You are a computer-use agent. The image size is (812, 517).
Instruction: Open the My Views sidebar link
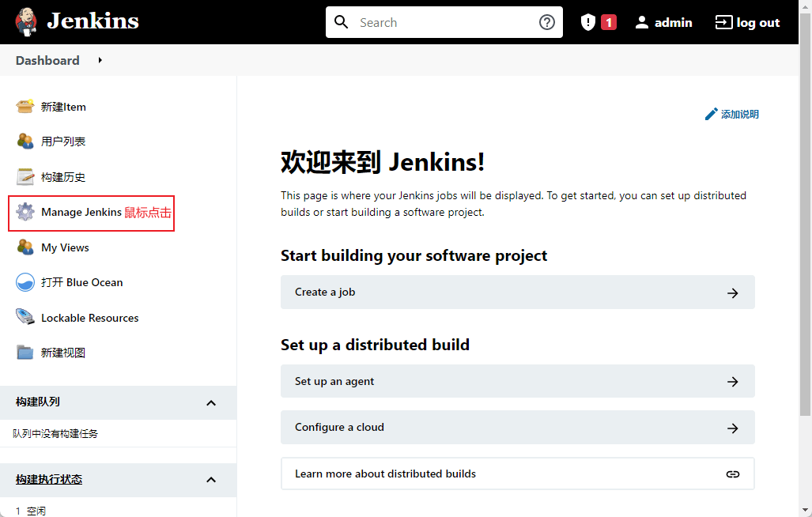point(65,248)
